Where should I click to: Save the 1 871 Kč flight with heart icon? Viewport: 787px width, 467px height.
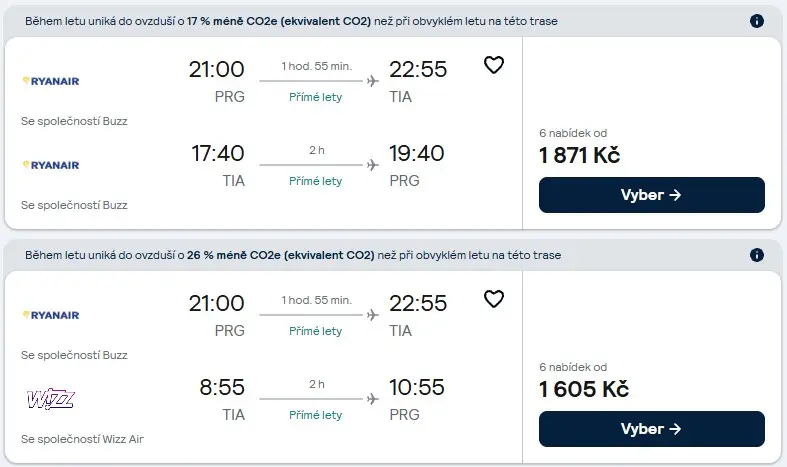[493, 65]
